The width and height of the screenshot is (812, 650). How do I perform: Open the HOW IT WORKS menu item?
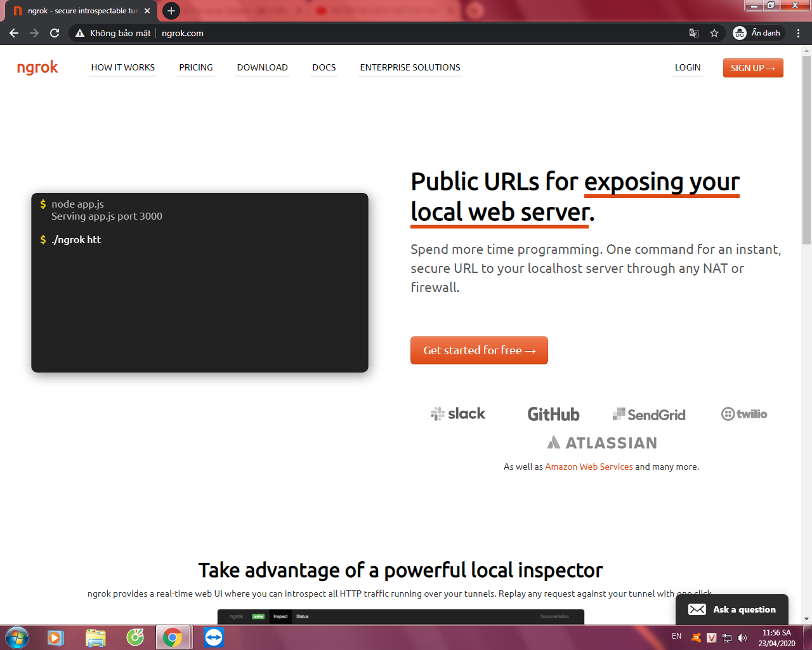pyautogui.click(x=122, y=67)
